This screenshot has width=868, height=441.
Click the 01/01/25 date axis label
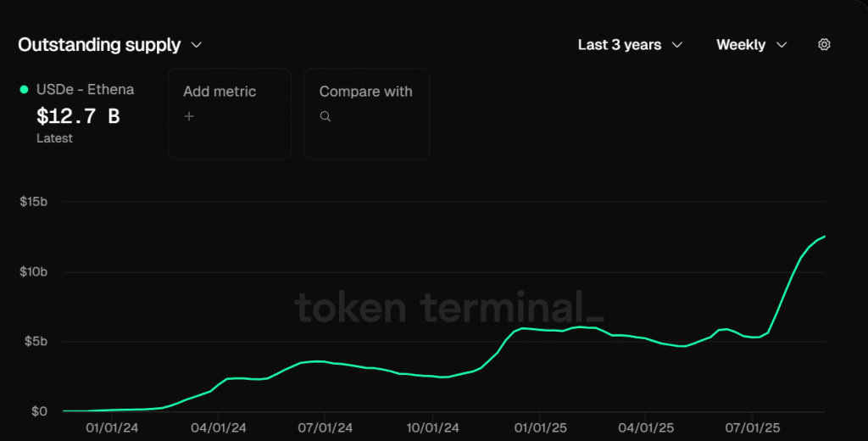(538, 428)
